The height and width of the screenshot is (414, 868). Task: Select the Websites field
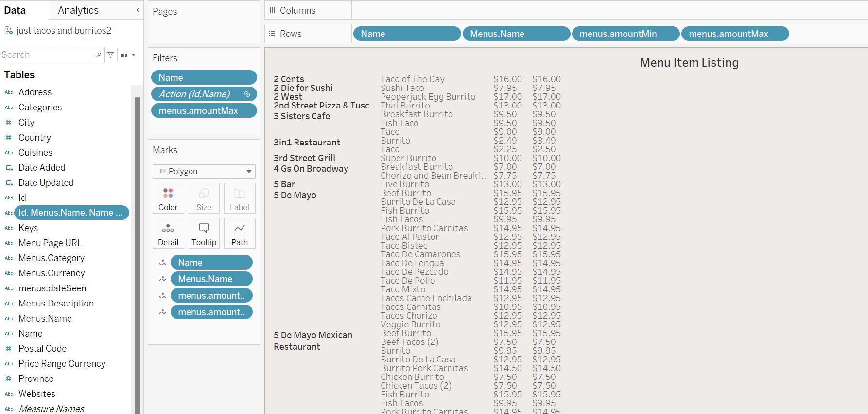(x=37, y=394)
